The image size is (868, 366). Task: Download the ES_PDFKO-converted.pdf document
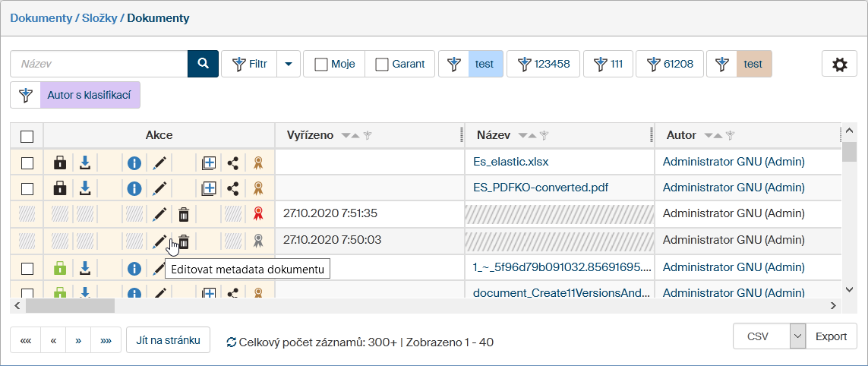[x=85, y=188]
